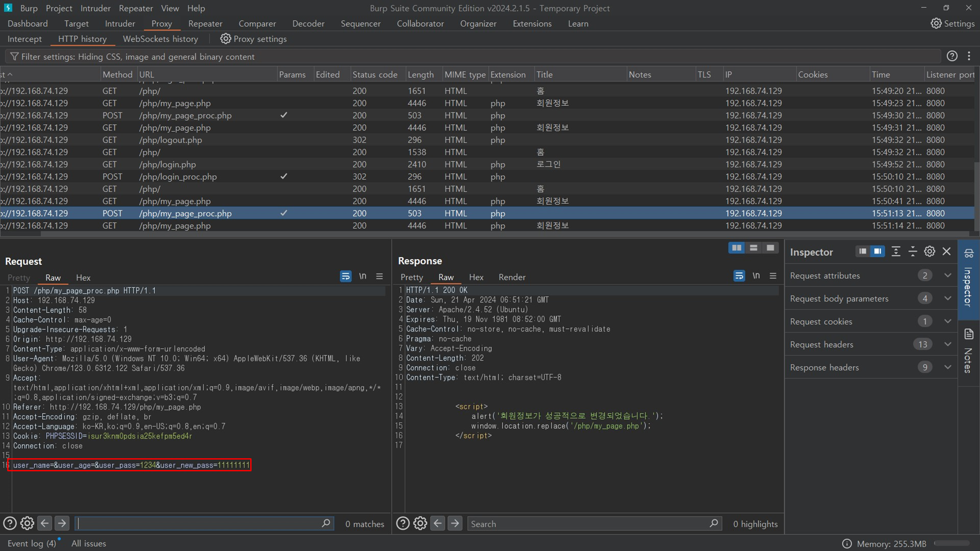Collapse all Inspector sections icon
Viewport: 980px width, 551px height.
coord(913,251)
